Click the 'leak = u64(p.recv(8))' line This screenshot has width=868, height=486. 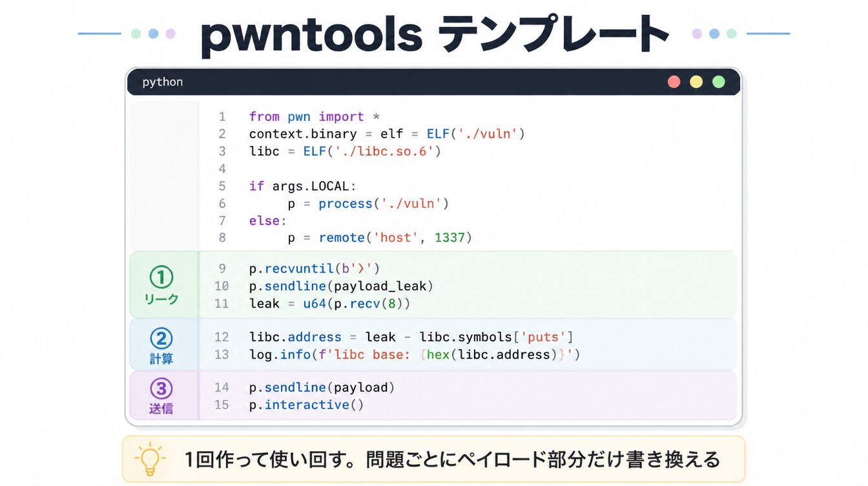coord(329,304)
